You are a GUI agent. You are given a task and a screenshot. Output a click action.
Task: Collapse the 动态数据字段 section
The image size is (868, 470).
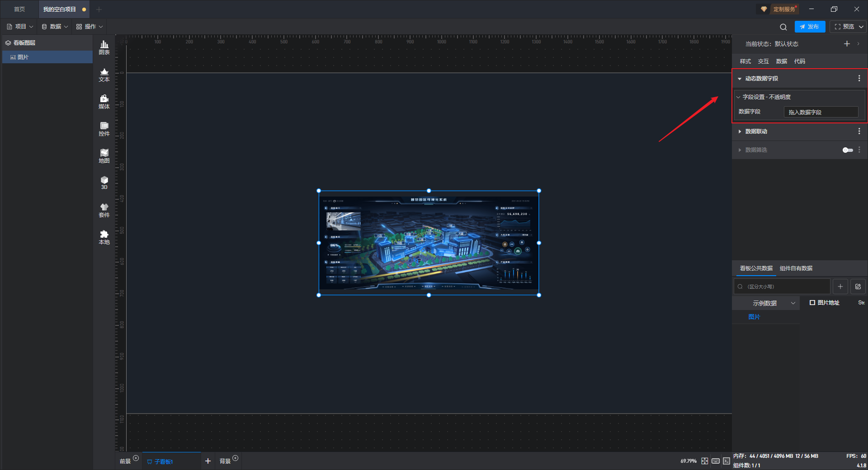click(x=740, y=79)
